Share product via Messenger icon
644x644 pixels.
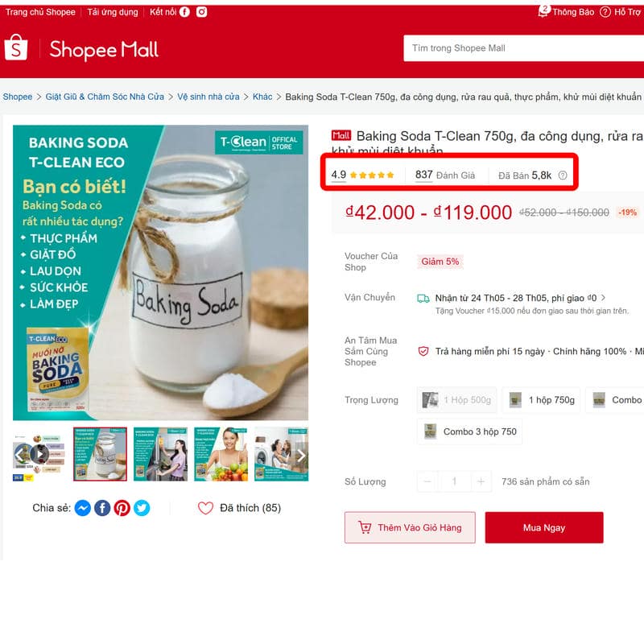(x=83, y=508)
